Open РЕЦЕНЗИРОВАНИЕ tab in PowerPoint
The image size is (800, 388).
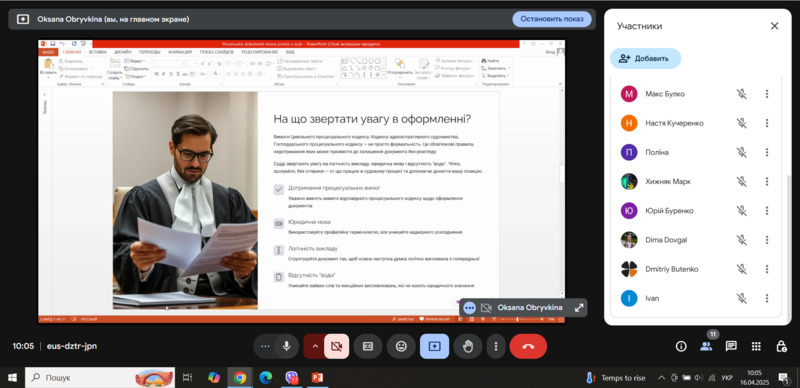coord(260,52)
